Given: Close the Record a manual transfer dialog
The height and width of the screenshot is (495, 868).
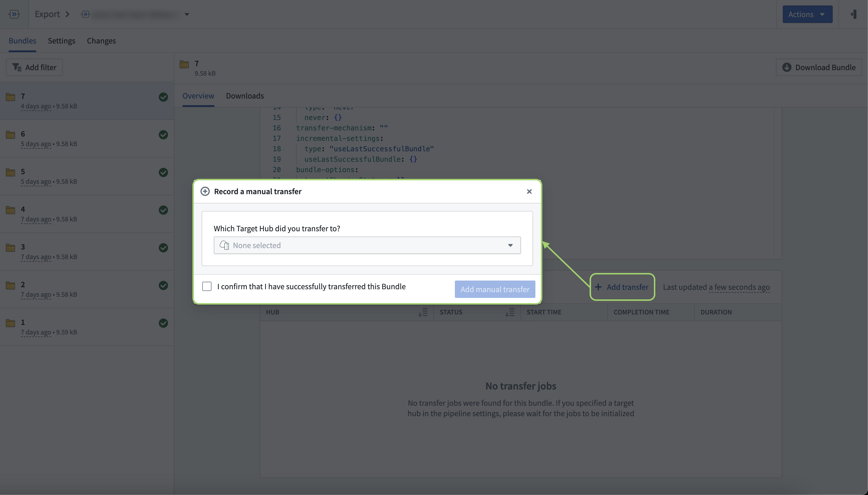Looking at the screenshot, I should click(x=529, y=191).
